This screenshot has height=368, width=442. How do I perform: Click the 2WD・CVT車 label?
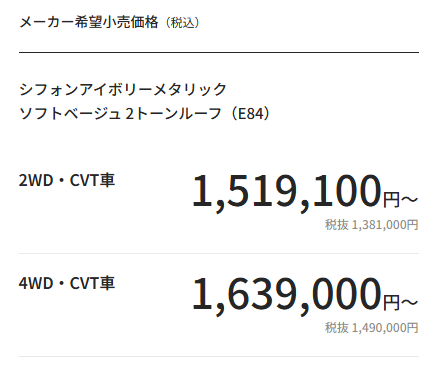[67, 180]
